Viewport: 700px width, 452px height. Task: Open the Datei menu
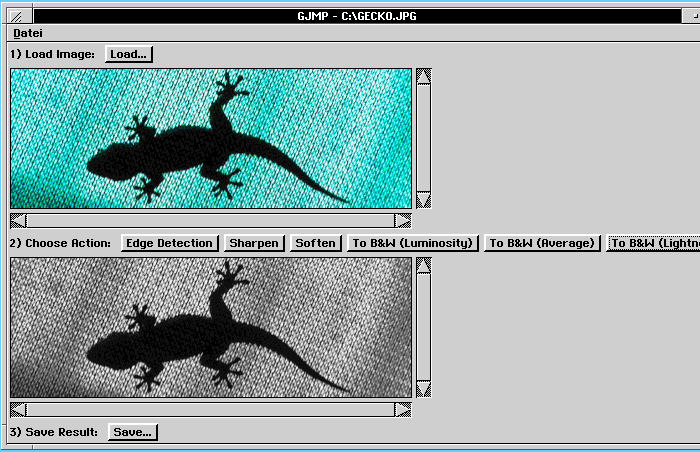pyautogui.click(x=28, y=33)
